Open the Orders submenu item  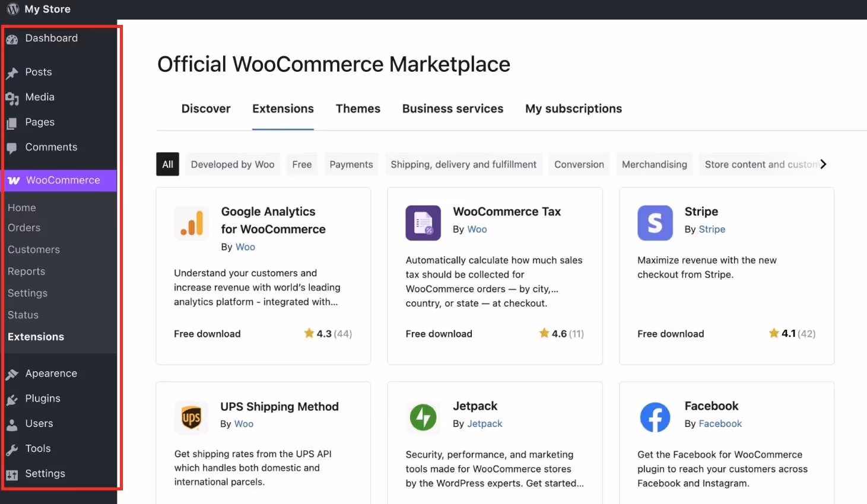pyautogui.click(x=24, y=228)
